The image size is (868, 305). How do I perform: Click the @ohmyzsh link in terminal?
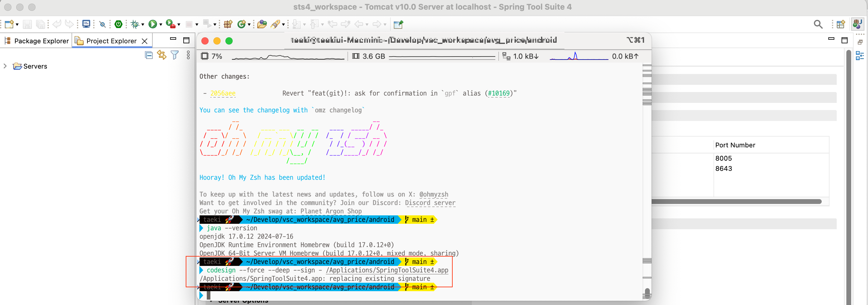click(x=434, y=194)
